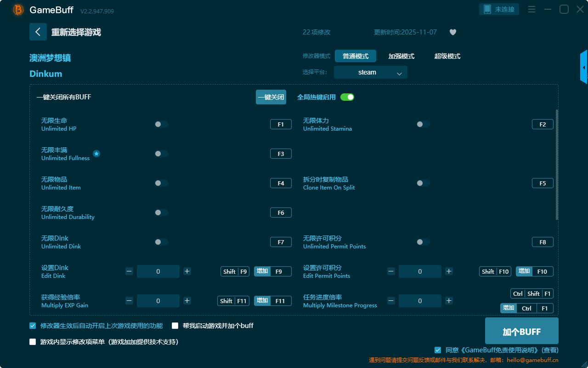588x368 pixels.
Task: Click the minus icon for Edit Permit Points
Action: (391, 271)
